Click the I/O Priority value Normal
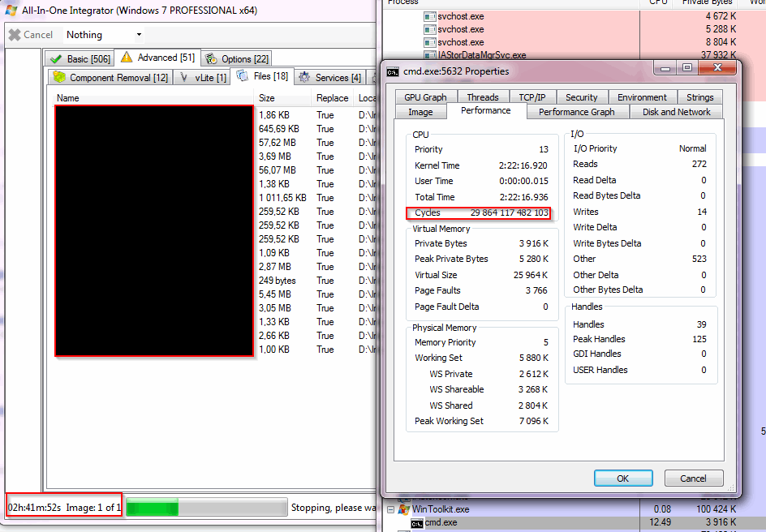This screenshot has height=532, width=766. pos(692,148)
